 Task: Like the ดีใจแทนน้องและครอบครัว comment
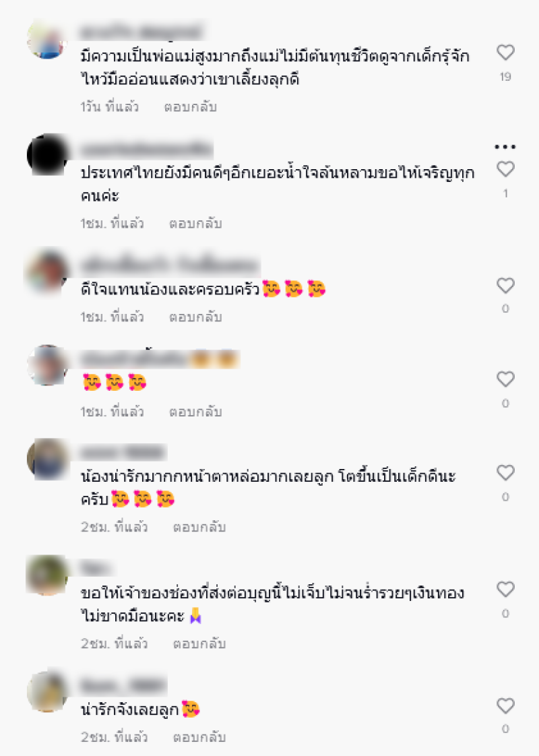click(505, 286)
